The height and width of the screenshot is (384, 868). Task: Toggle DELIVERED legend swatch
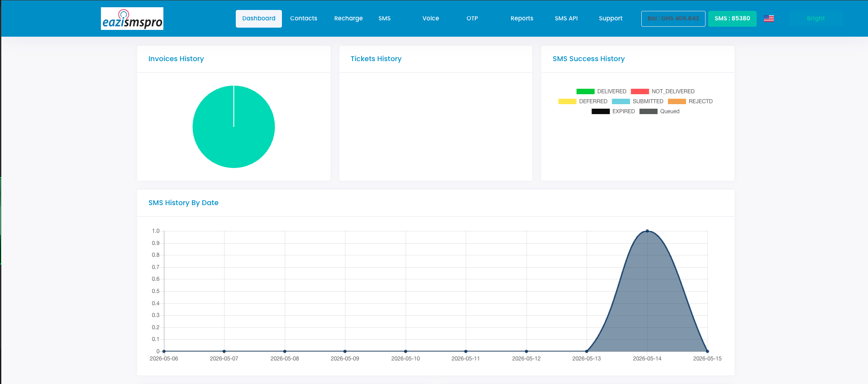point(585,91)
